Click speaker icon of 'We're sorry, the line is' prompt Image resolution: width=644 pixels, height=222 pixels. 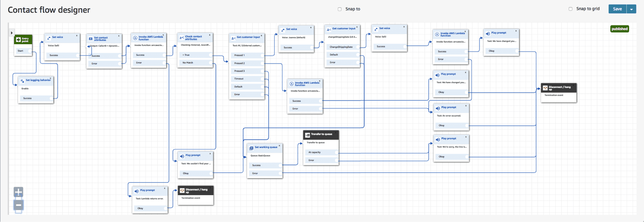[x=438, y=140]
